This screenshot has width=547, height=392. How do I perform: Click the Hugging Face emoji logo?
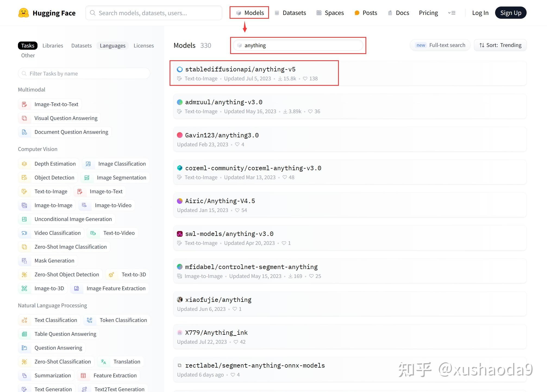(24, 13)
